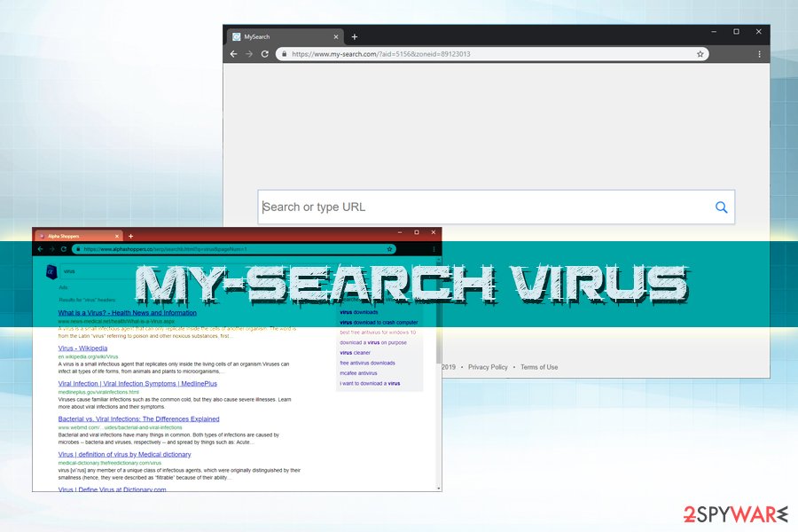Image resolution: width=798 pixels, height=532 pixels.
Task: Select suggestion 'best free antivirus for windows 10'
Action: pos(378,332)
